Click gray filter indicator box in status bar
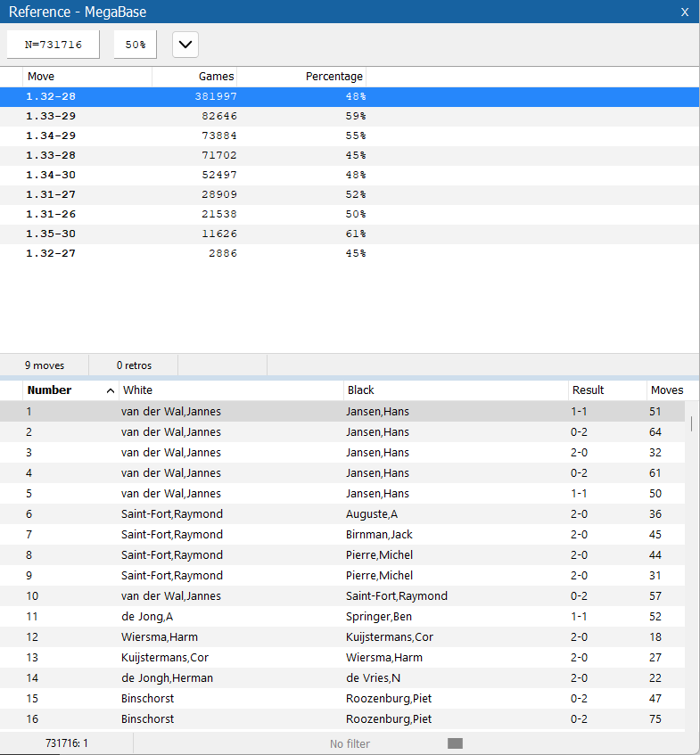The width and height of the screenshot is (700, 755). point(455,743)
